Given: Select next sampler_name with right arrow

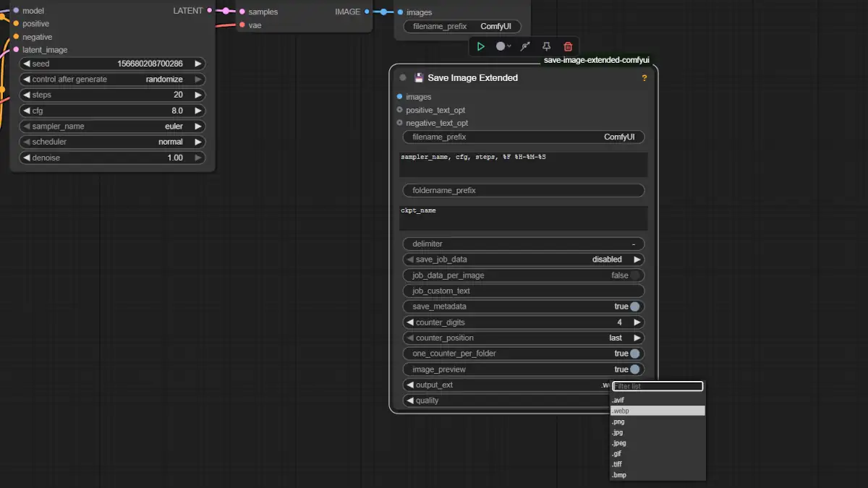Looking at the screenshot, I should [197, 127].
